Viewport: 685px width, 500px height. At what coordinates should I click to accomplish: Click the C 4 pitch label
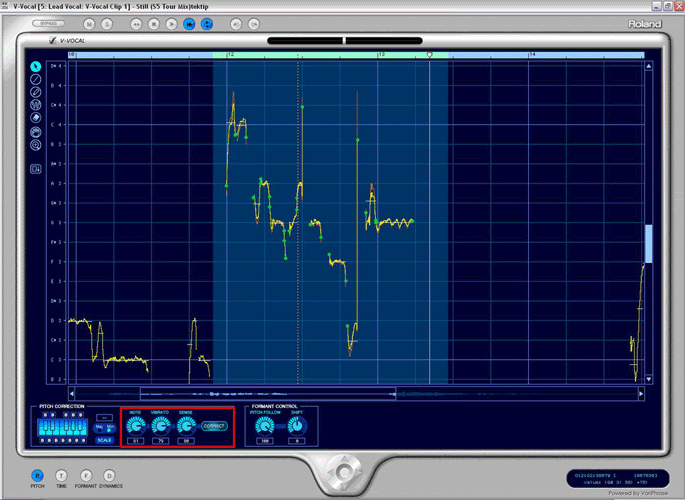[x=58, y=125]
